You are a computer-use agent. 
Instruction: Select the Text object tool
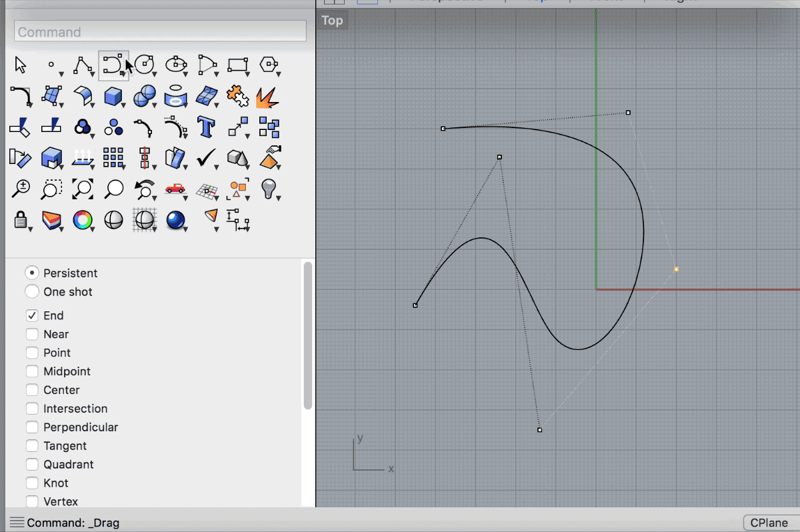[205, 127]
